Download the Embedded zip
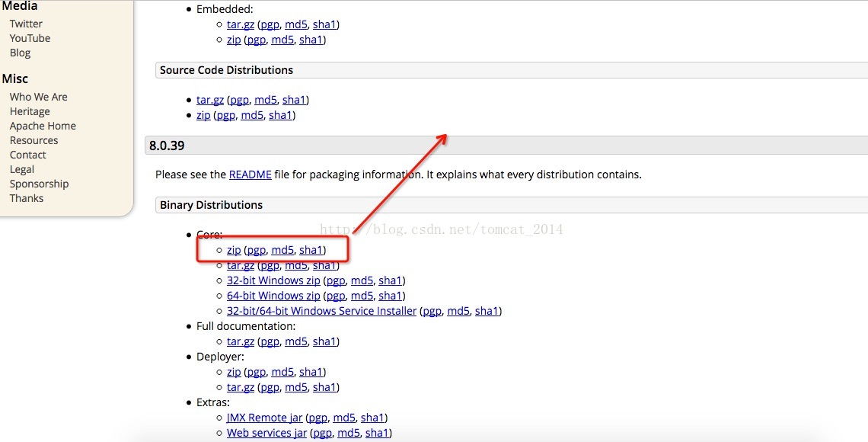 (234, 40)
